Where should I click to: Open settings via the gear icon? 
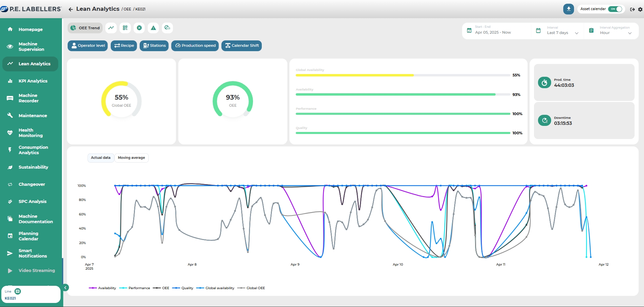point(640,9)
